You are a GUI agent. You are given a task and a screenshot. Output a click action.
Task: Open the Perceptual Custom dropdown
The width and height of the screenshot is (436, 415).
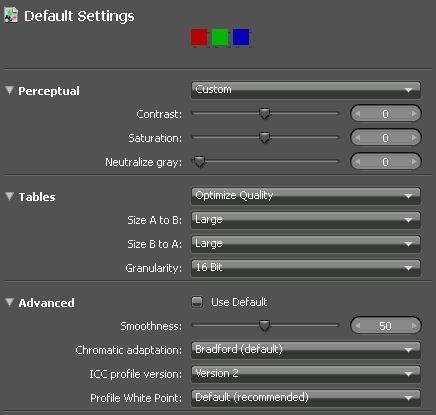click(x=306, y=90)
